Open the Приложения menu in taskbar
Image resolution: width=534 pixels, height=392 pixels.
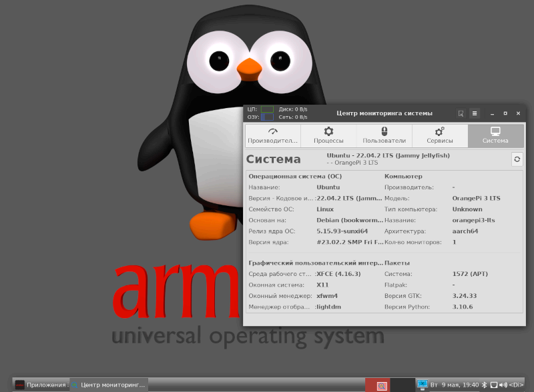pos(40,385)
